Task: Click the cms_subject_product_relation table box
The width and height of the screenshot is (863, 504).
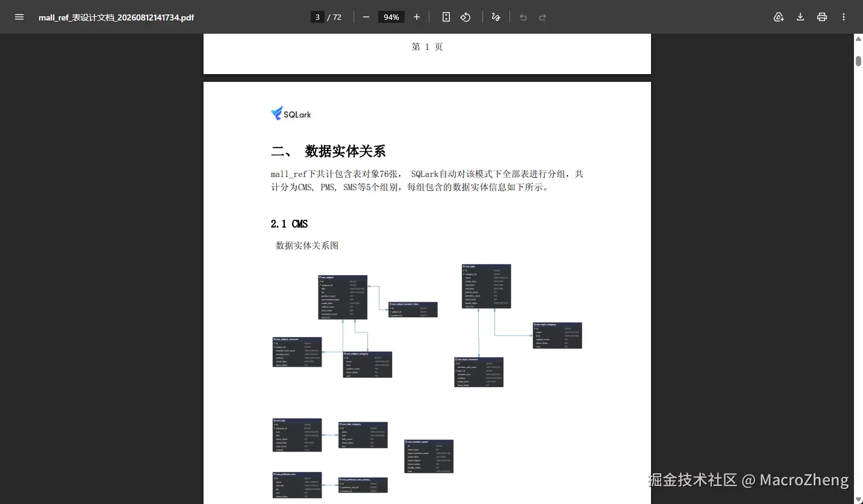Action: 413,310
